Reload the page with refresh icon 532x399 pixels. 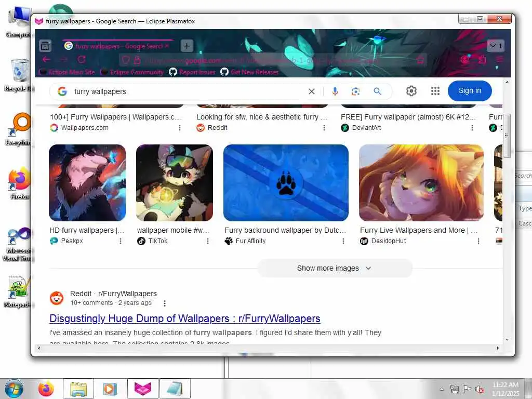[82, 60]
